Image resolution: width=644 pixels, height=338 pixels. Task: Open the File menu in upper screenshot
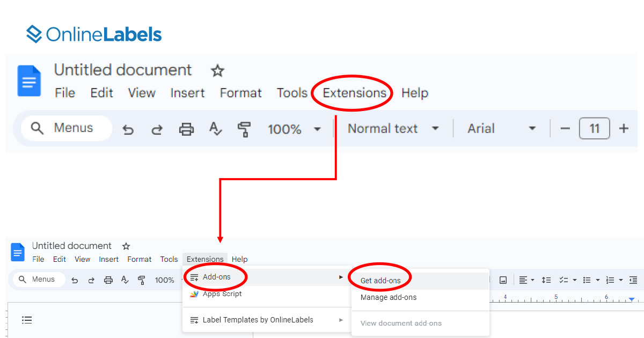[x=65, y=93]
